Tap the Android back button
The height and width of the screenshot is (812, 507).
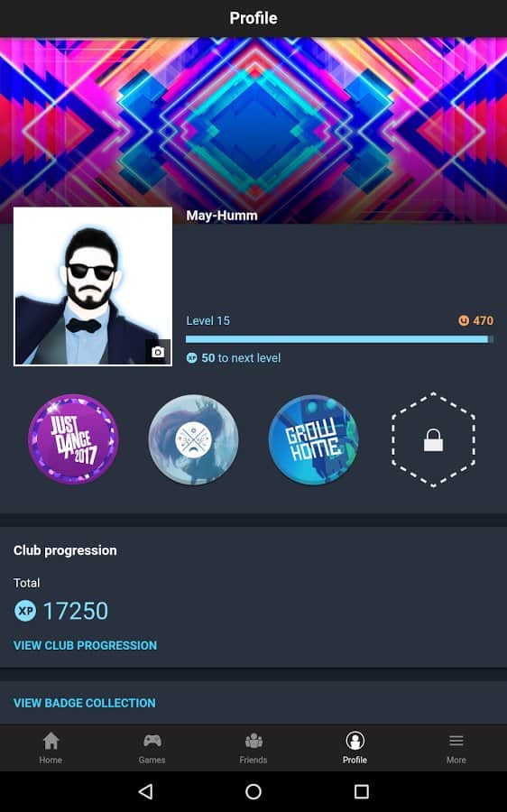[x=146, y=791]
